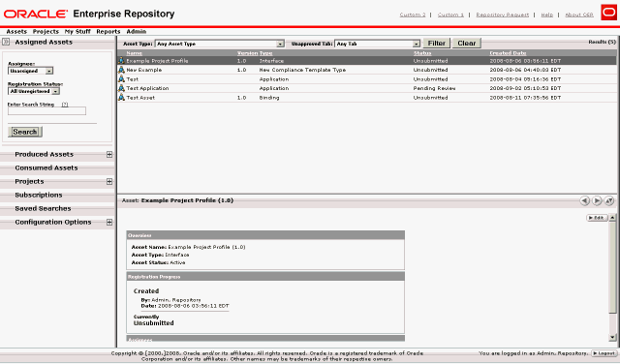Collapse the Assigned Assets panel arrow icon

[x=6, y=42]
